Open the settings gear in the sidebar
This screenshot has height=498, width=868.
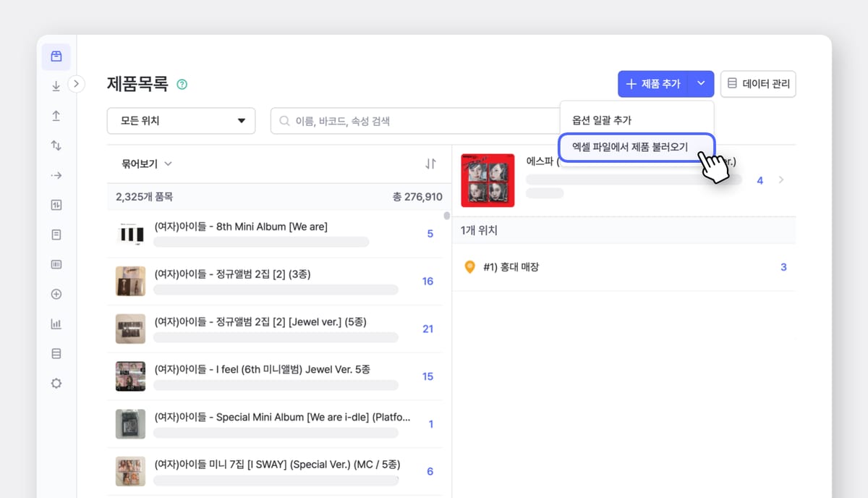[56, 383]
